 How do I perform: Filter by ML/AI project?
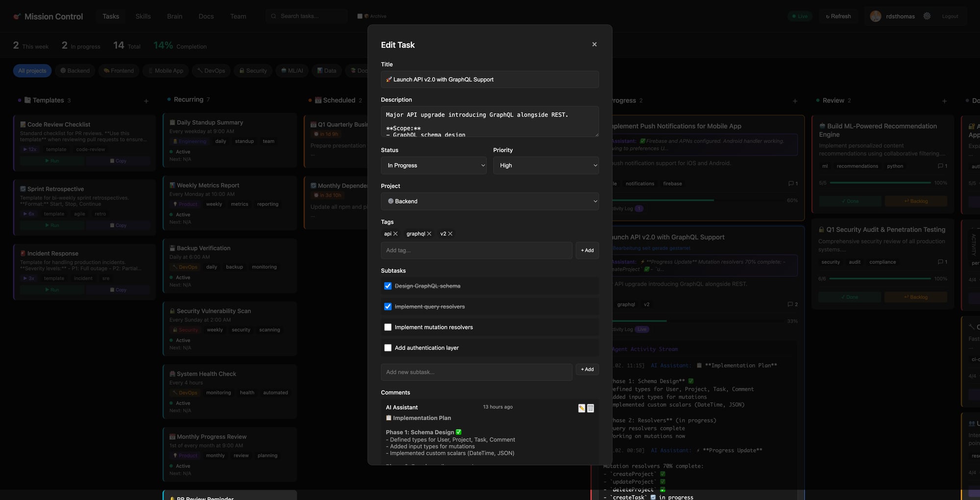tap(292, 71)
